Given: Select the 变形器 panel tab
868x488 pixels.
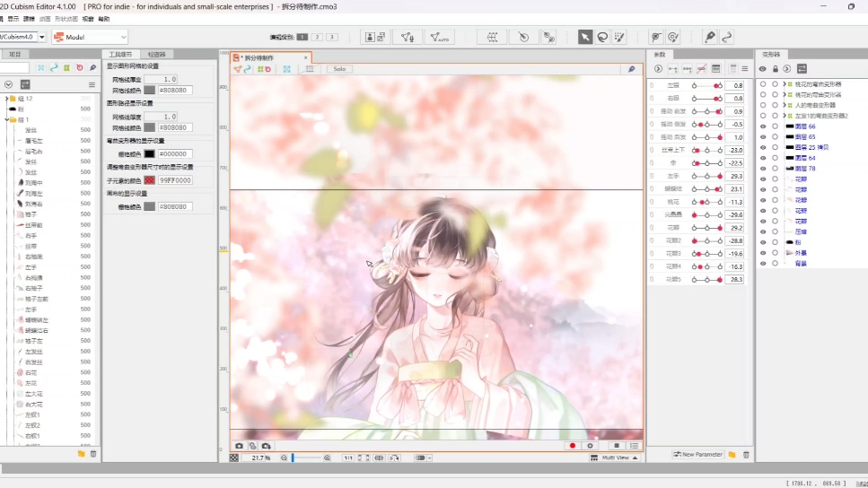Looking at the screenshot, I should [770, 54].
